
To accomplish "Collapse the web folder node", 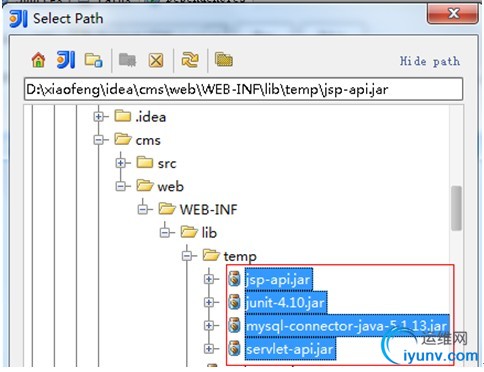I will tap(120, 186).
